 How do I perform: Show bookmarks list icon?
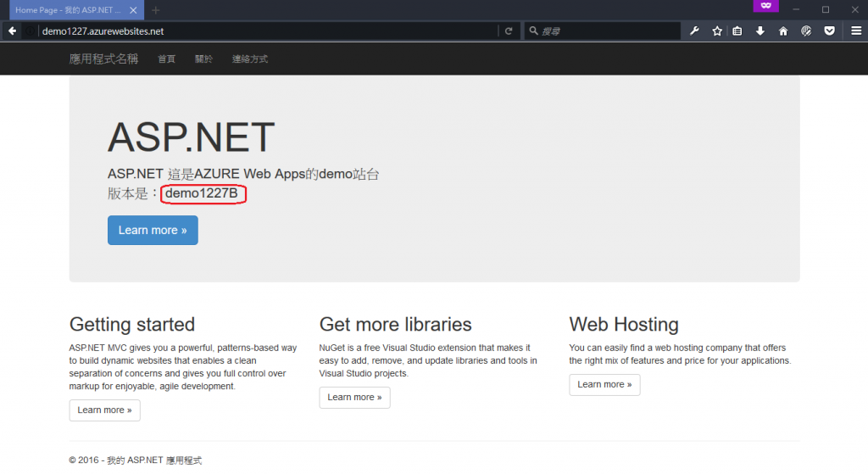pyautogui.click(x=737, y=31)
